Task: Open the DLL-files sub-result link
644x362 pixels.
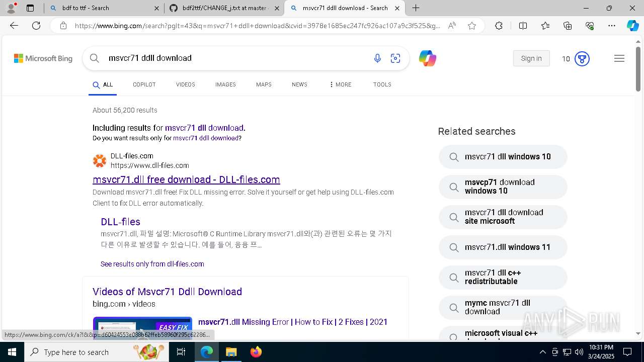Action: coord(120,222)
